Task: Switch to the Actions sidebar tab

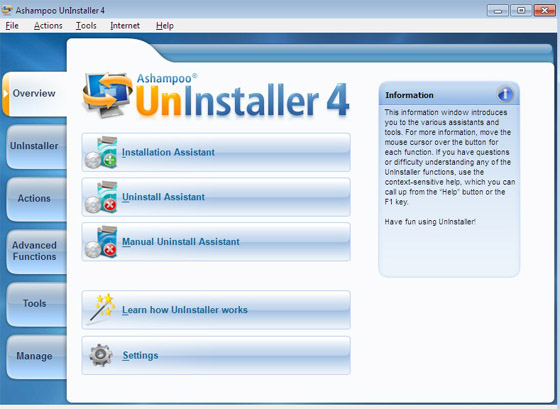Action: 36,199
